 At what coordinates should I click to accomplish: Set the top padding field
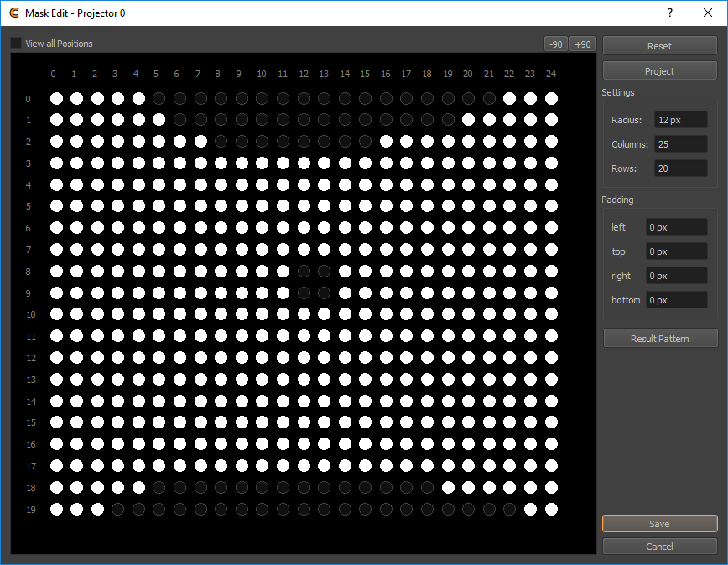677,251
